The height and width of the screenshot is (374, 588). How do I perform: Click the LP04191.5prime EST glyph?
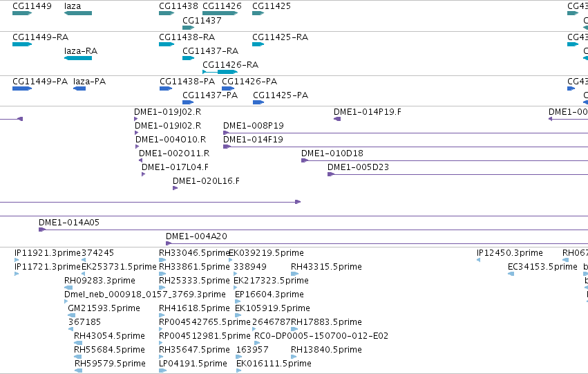[x=163, y=371]
